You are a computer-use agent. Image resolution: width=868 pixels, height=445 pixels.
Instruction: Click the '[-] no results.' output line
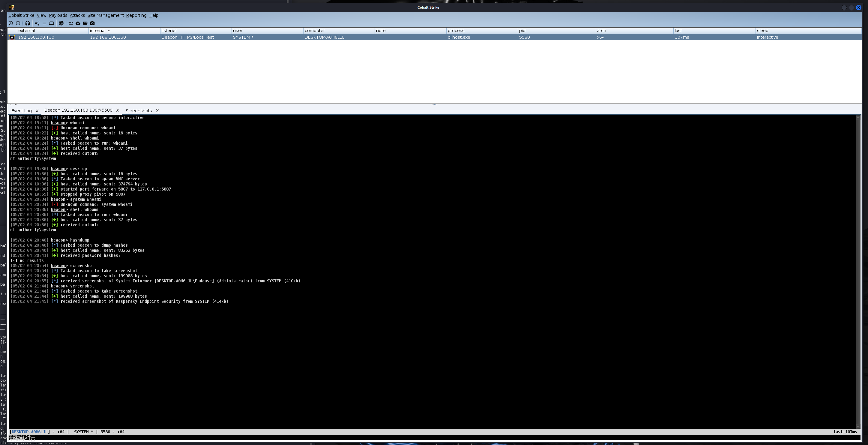coord(28,260)
